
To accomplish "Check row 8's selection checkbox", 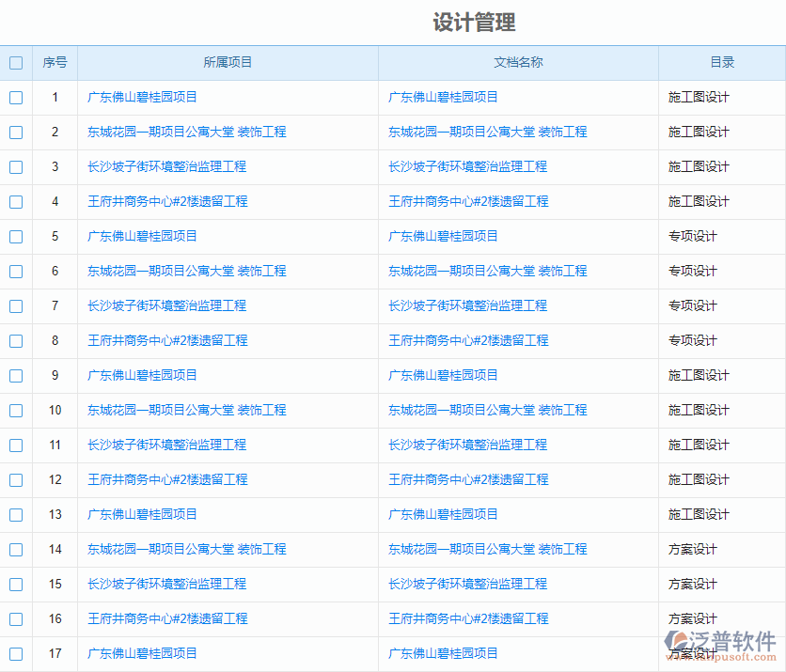I will [x=15, y=340].
